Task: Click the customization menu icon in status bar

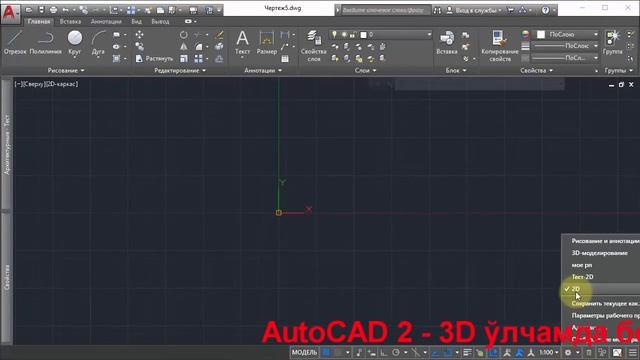Action: click(x=632, y=352)
